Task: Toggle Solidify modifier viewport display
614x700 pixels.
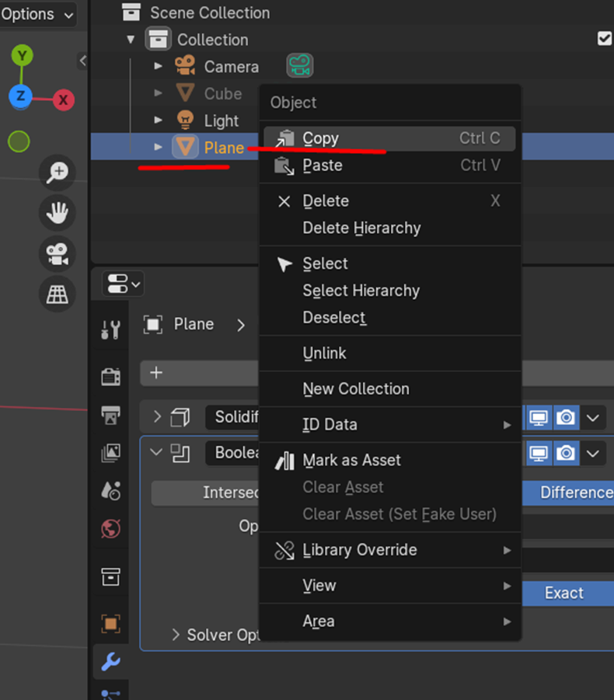Action: (537, 418)
